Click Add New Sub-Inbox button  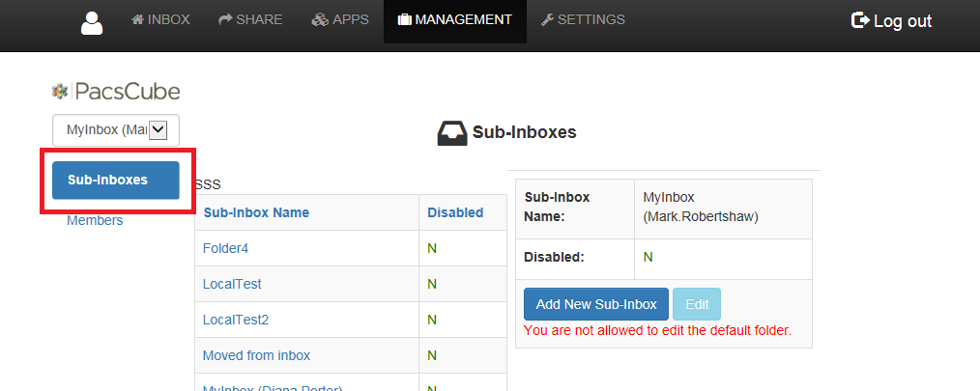tap(596, 304)
